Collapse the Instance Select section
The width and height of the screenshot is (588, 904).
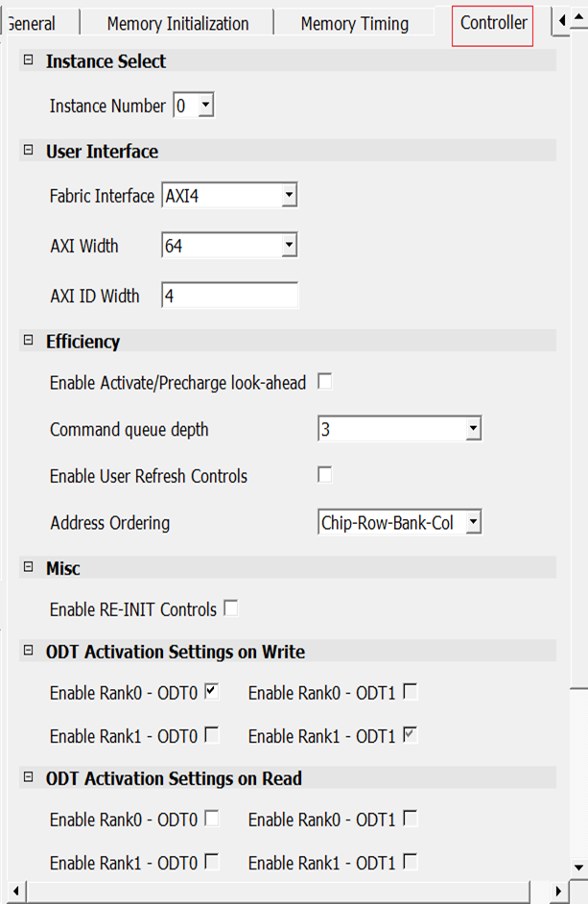(28, 60)
